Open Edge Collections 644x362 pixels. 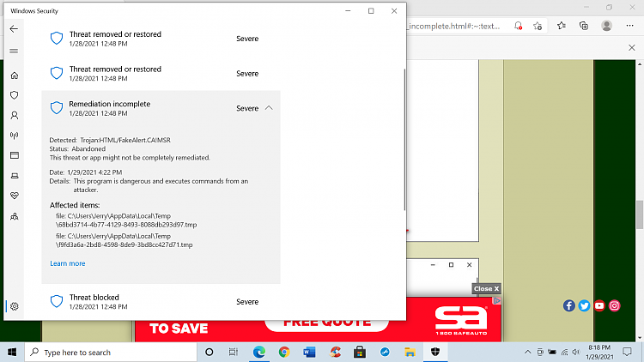[584, 26]
